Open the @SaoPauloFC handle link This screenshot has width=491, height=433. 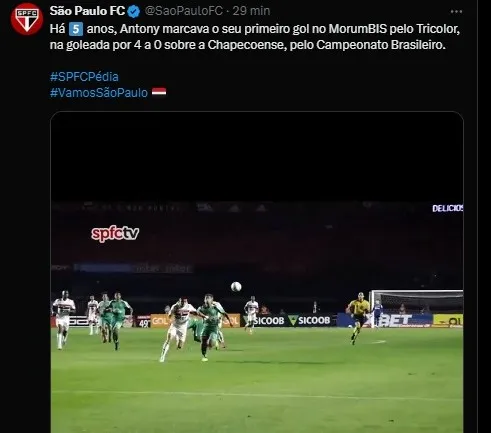(184, 11)
